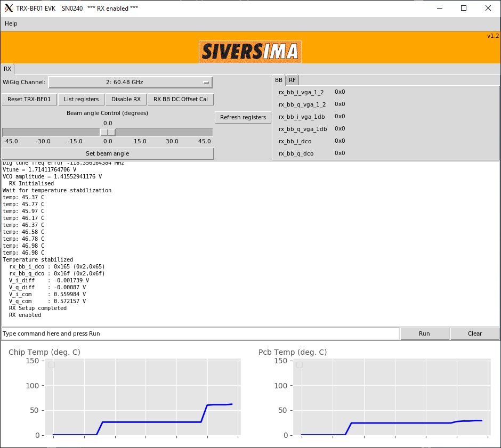501x448 pixels.
Task: Open the WiGig Channel dropdown
Action: 131,83
